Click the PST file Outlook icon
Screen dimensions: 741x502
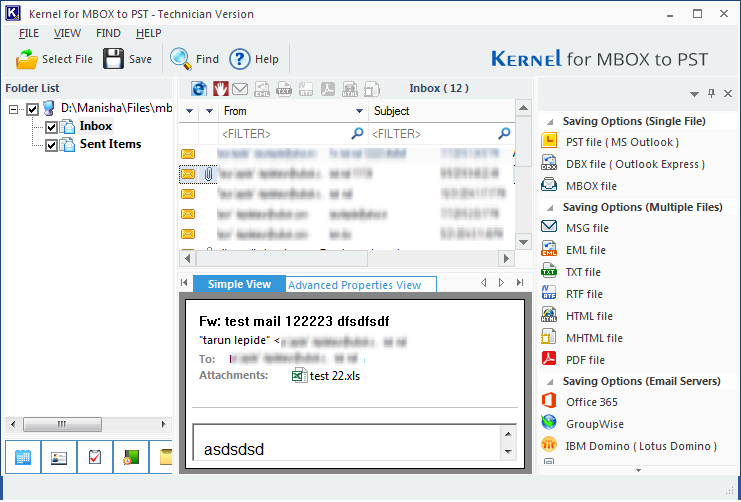(x=549, y=141)
